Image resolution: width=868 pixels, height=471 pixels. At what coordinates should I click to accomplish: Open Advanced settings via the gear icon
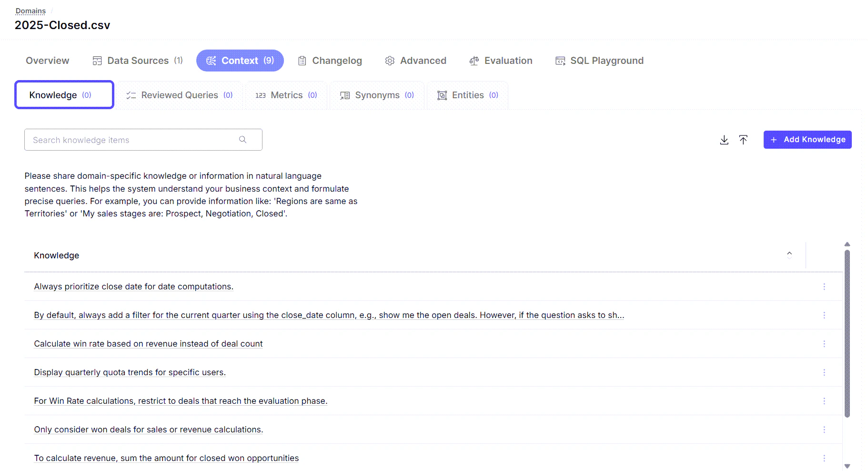click(389, 61)
